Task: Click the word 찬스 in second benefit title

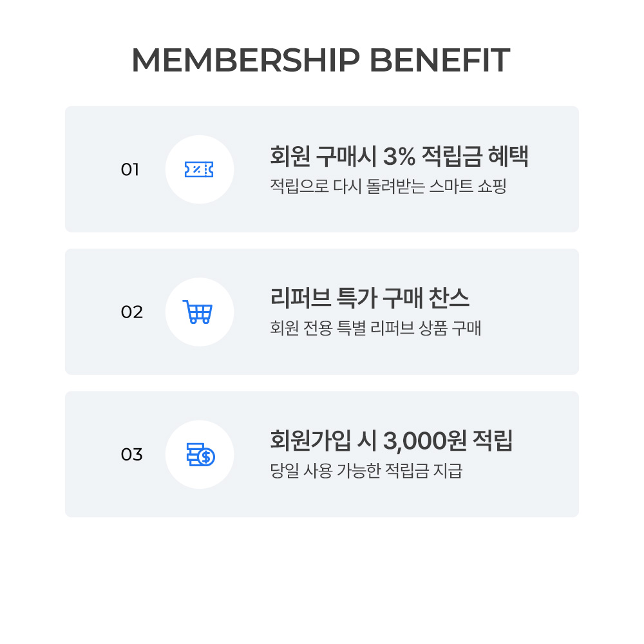Action: pos(450,299)
